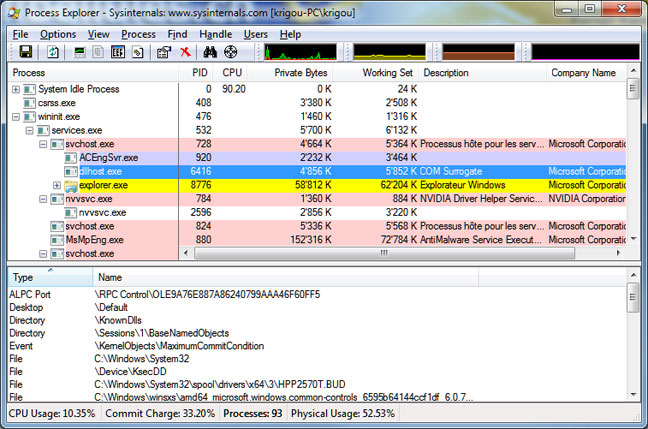
Task: Collapse the services.exe tree node
Action: (29, 131)
